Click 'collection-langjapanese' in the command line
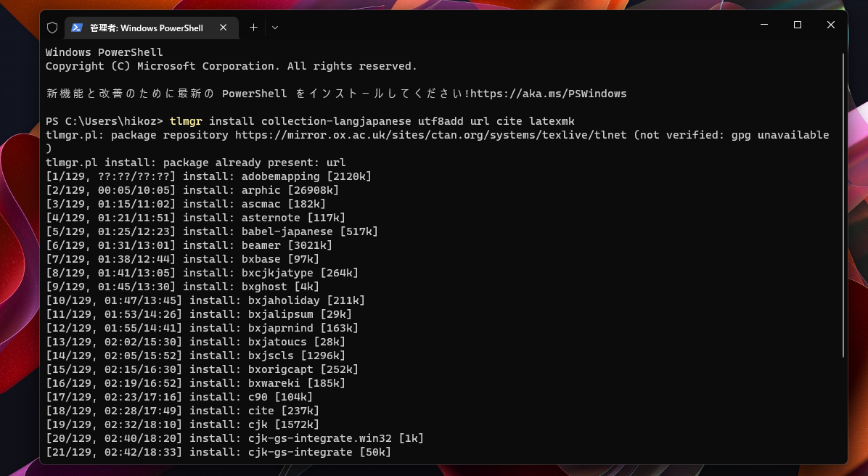The image size is (868, 476). tap(336, 121)
